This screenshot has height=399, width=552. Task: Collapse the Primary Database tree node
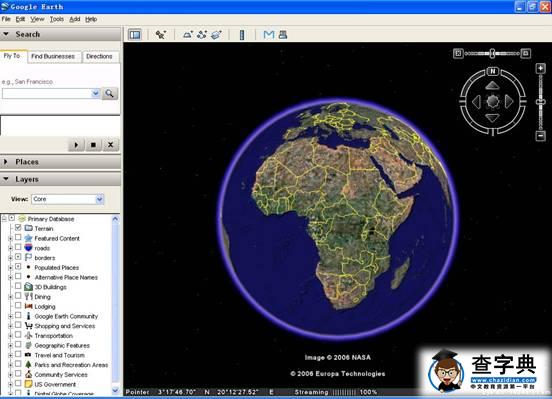4,219
